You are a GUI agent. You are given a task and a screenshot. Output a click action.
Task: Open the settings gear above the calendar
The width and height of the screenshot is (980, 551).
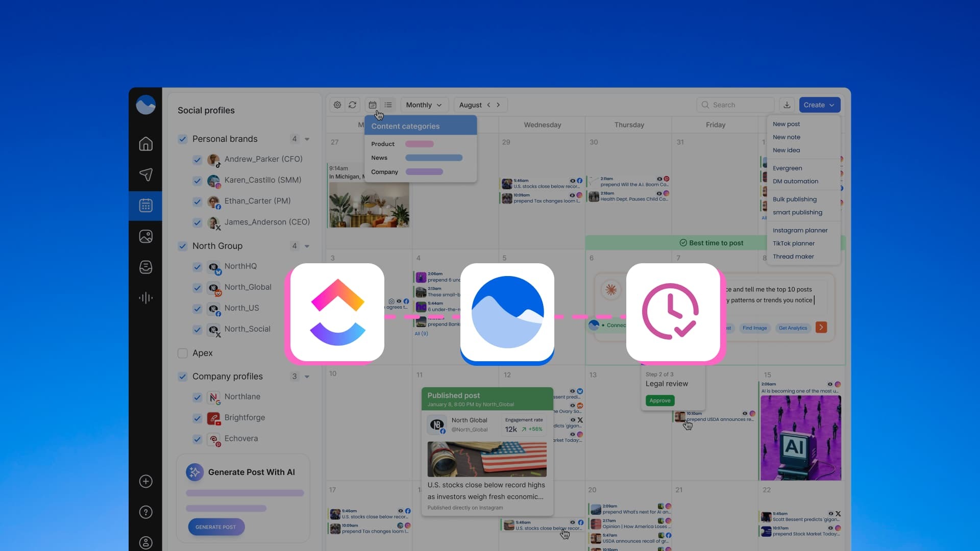(x=337, y=105)
